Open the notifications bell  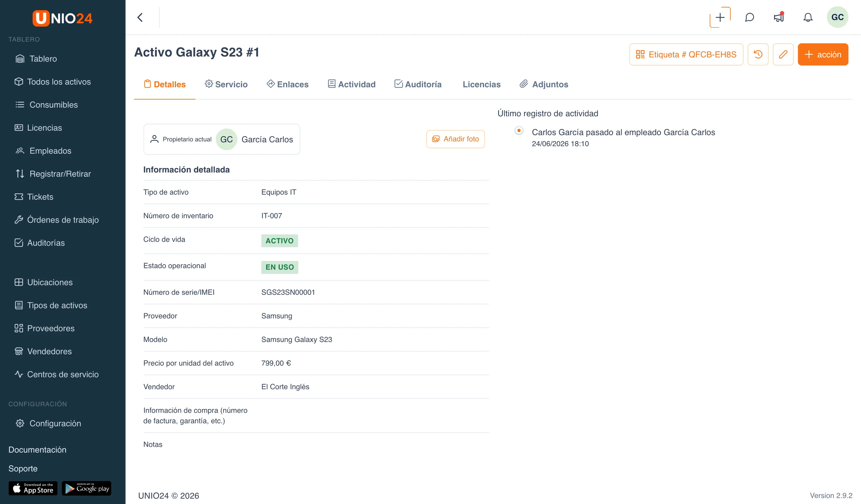click(x=808, y=17)
